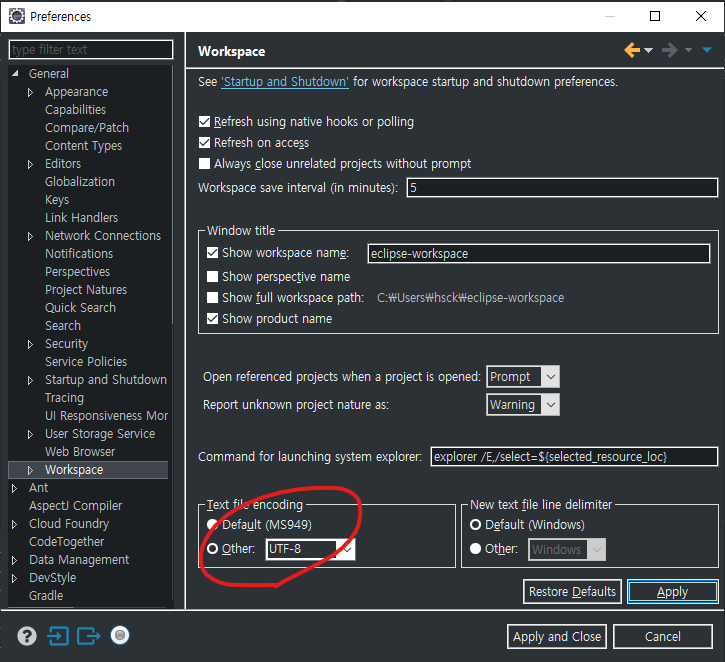The width and height of the screenshot is (725, 662).
Task: Select Project Natures tree item
Action: coord(86,290)
